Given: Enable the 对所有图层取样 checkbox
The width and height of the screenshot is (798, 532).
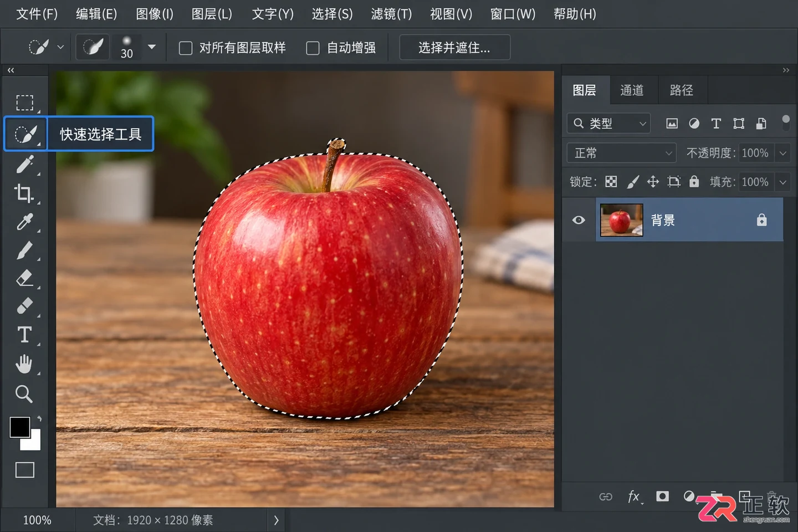Looking at the screenshot, I should [186, 48].
